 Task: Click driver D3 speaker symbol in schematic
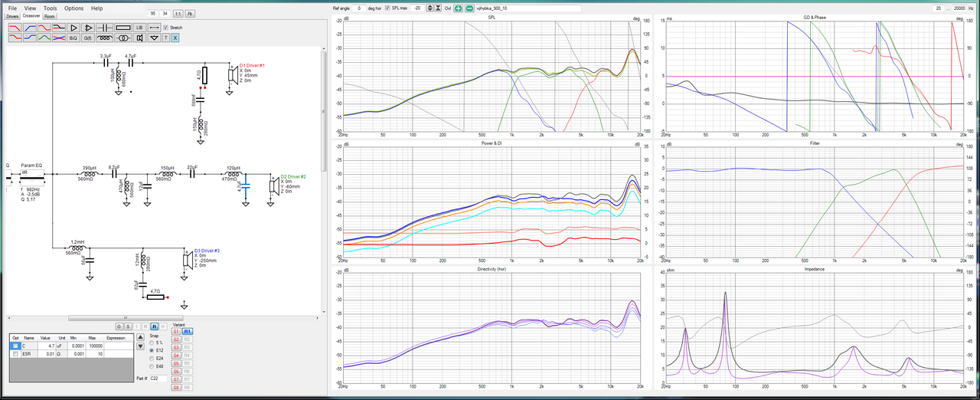(x=186, y=261)
